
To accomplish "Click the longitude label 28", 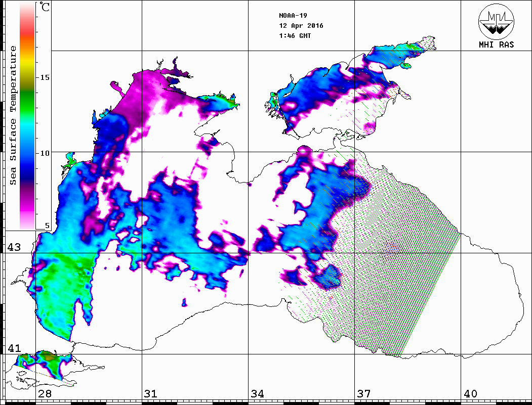I will point(45,394).
